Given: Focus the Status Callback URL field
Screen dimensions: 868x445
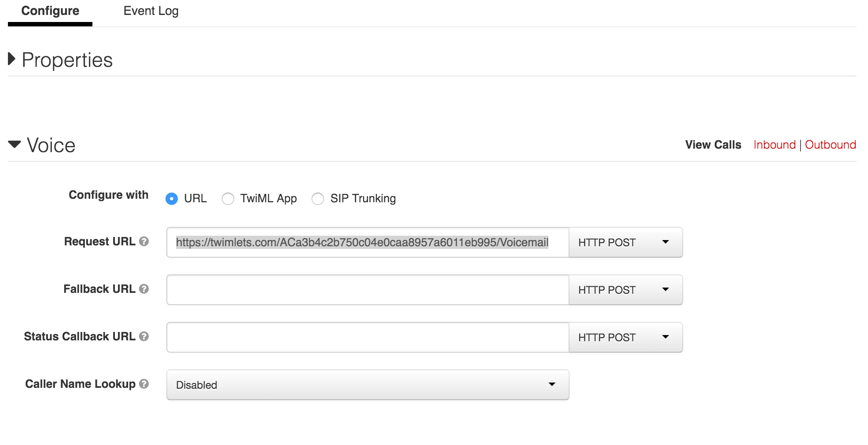Looking at the screenshot, I should pos(368,337).
